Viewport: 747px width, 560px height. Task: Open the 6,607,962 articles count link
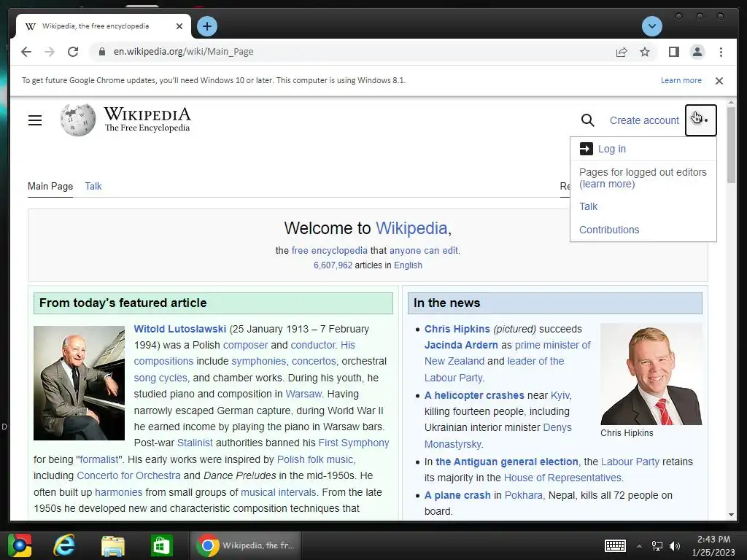[x=333, y=265]
